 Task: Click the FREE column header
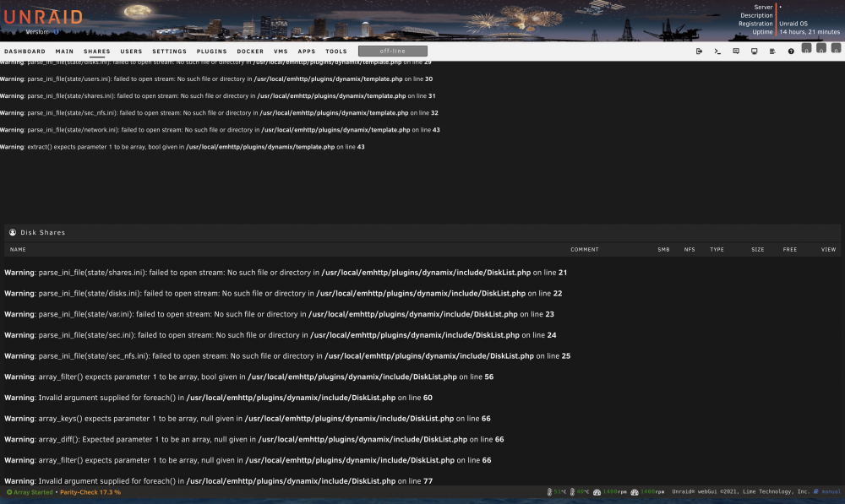[789, 249]
